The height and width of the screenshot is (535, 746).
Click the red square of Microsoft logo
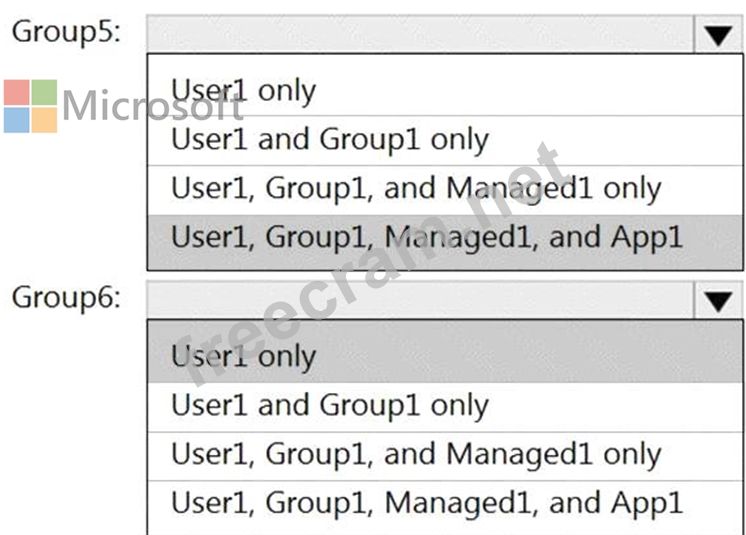point(17,92)
